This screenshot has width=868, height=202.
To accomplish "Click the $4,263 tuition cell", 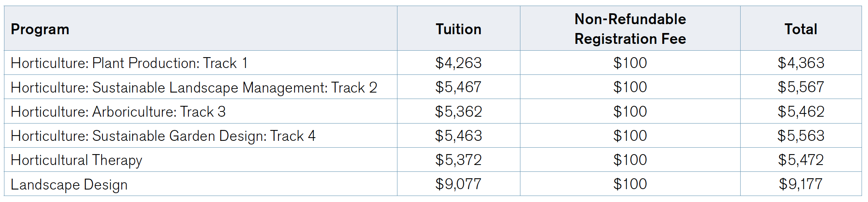I will pyautogui.click(x=459, y=63).
